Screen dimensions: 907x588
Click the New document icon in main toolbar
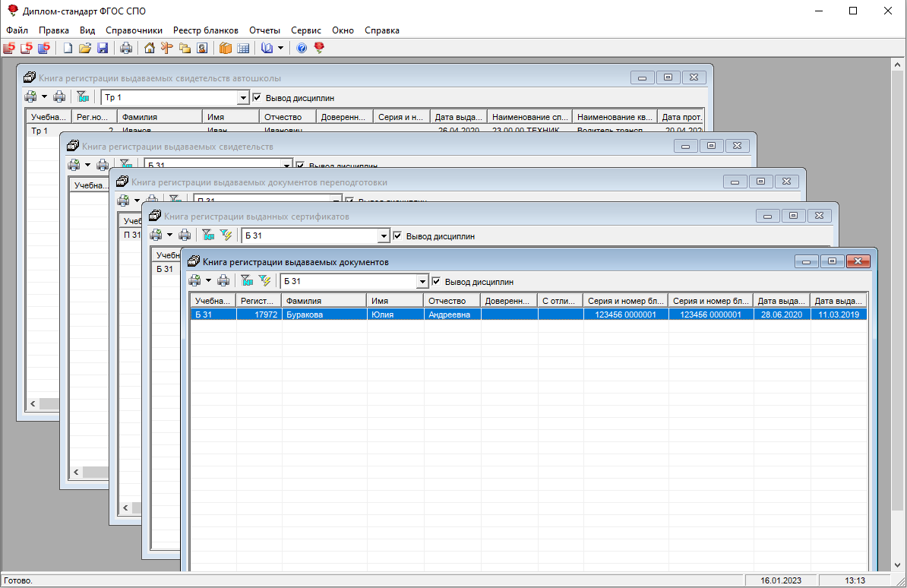point(68,49)
